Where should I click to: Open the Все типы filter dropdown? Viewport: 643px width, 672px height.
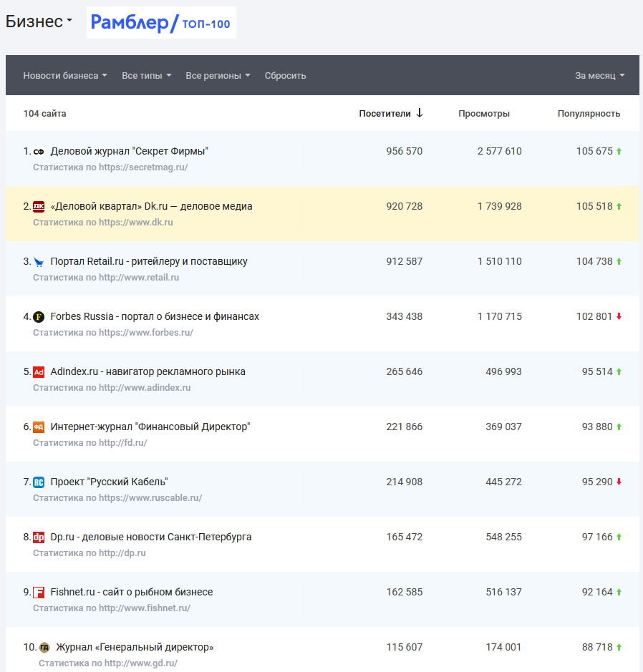[147, 76]
